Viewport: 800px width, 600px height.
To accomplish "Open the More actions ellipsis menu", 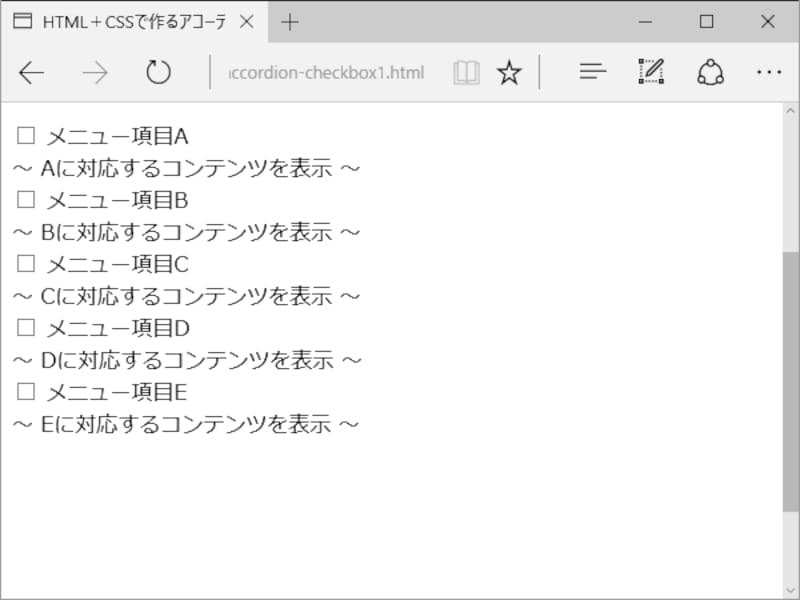I will point(768,72).
